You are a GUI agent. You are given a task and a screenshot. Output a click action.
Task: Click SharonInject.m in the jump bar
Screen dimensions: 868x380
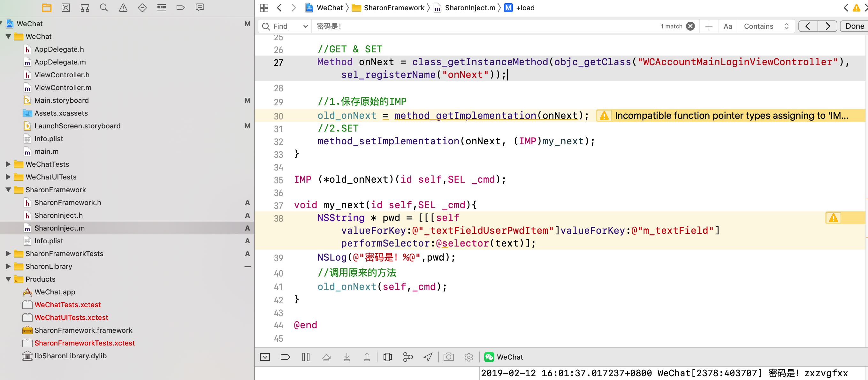click(x=470, y=8)
